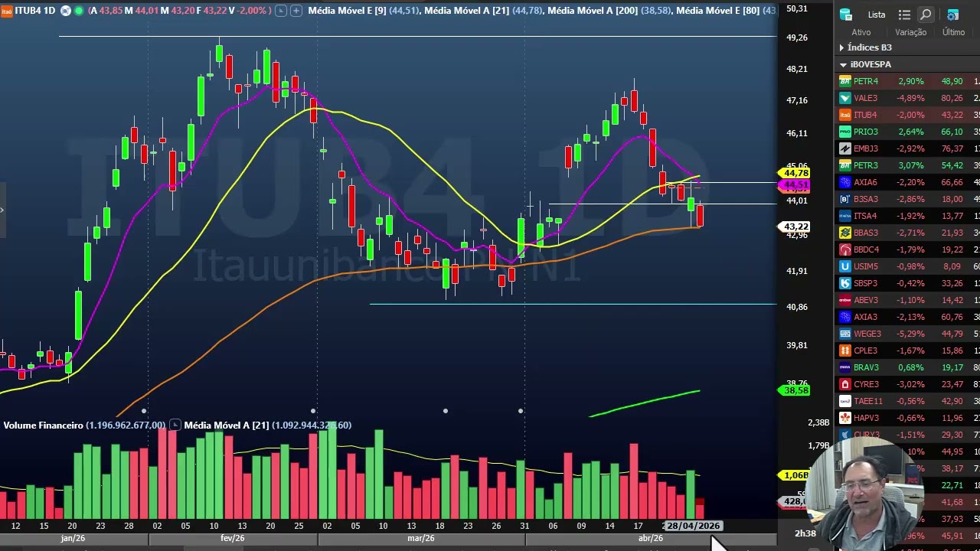Image resolution: width=980 pixels, height=551 pixels.
Task: Open the search magnifier in watchlist toolbar
Action: click(x=926, y=15)
